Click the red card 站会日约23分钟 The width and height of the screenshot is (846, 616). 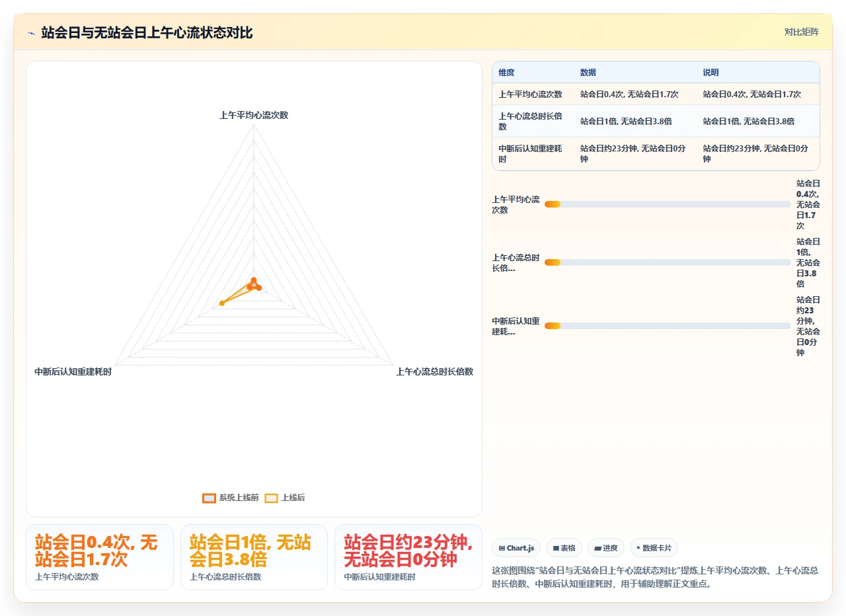pos(408,557)
